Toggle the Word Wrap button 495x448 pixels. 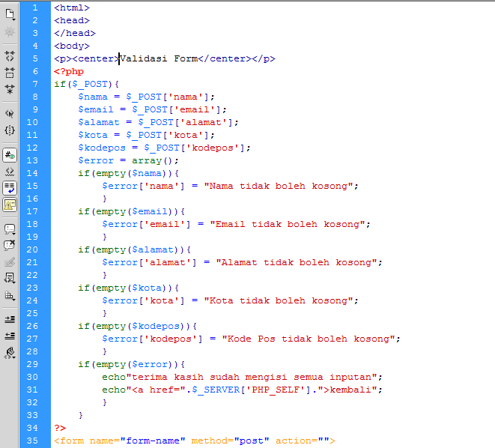pyautogui.click(x=10, y=188)
